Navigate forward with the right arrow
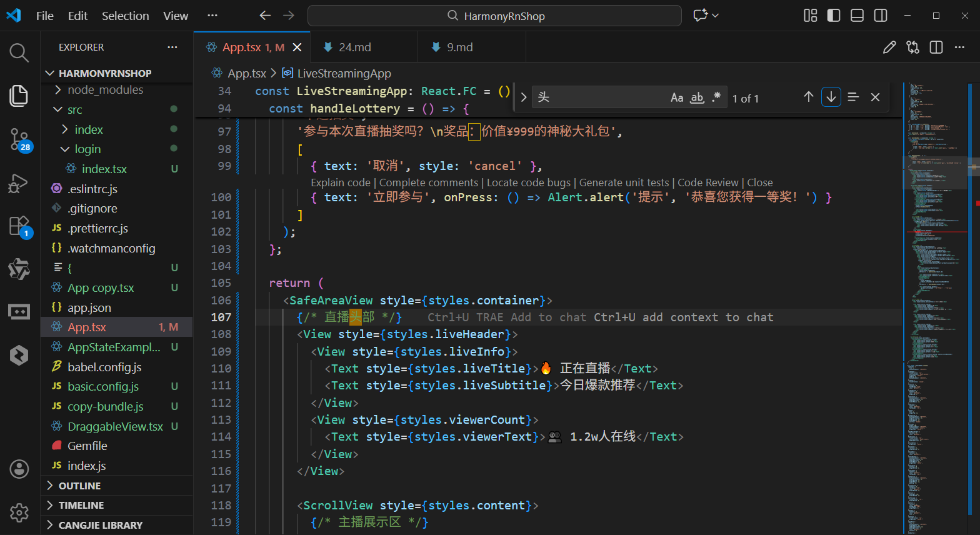The height and width of the screenshot is (535, 980). (x=289, y=16)
